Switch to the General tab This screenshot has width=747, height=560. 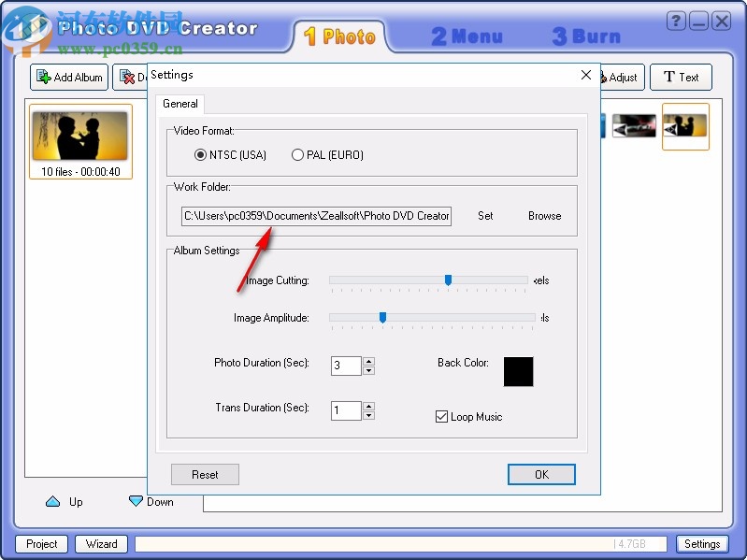coord(180,104)
